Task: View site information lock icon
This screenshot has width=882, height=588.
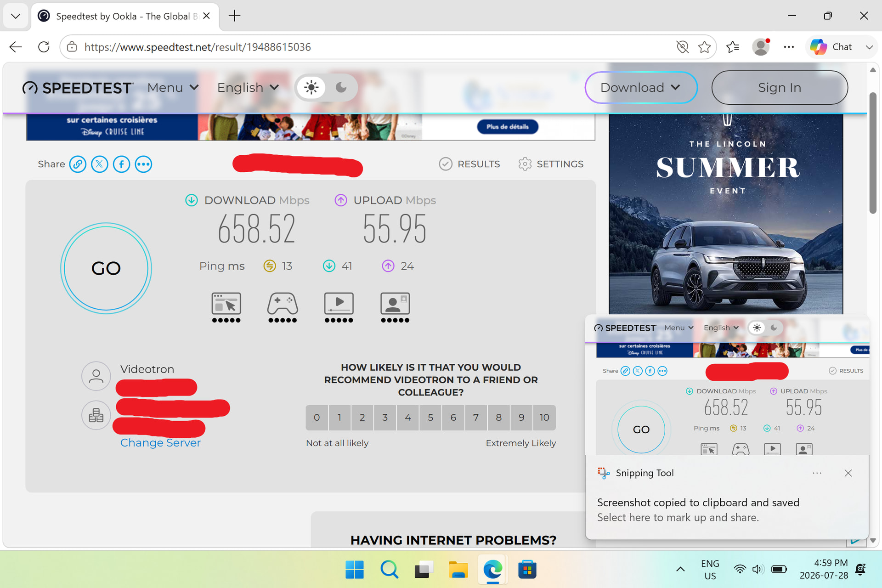Action: click(72, 47)
